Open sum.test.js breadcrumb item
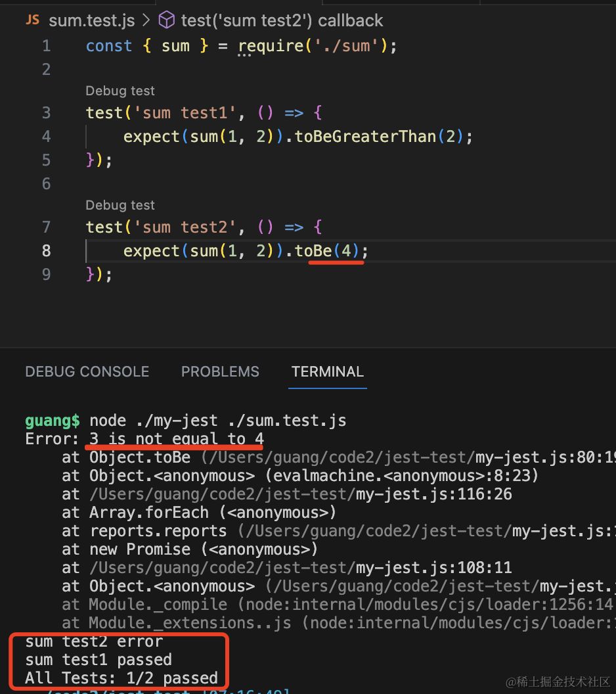 91,20
